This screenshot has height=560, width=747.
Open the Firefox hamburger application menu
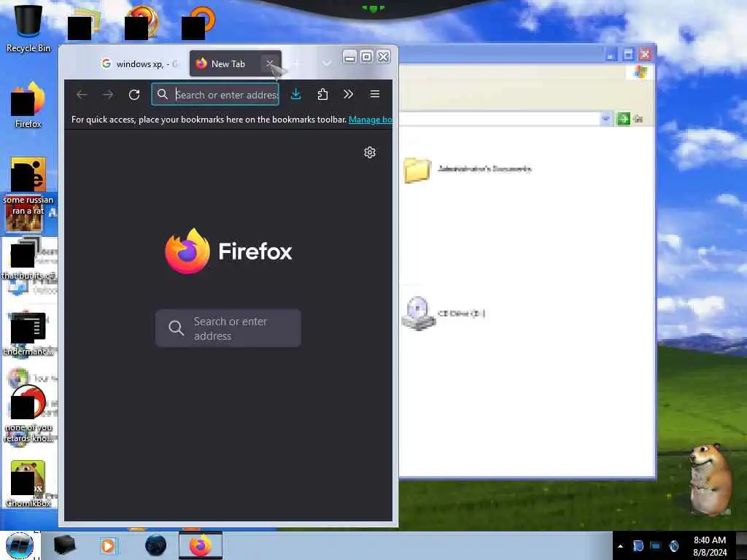[x=375, y=94]
